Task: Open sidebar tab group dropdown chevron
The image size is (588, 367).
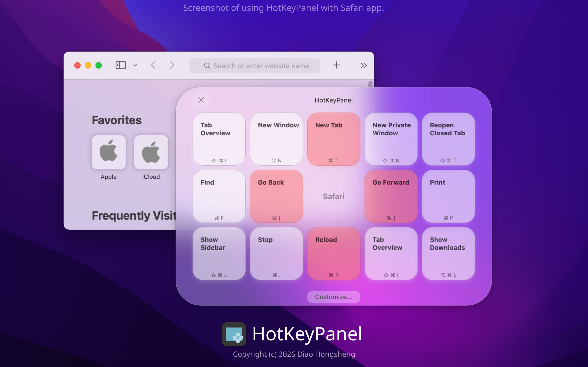Action: click(x=135, y=65)
